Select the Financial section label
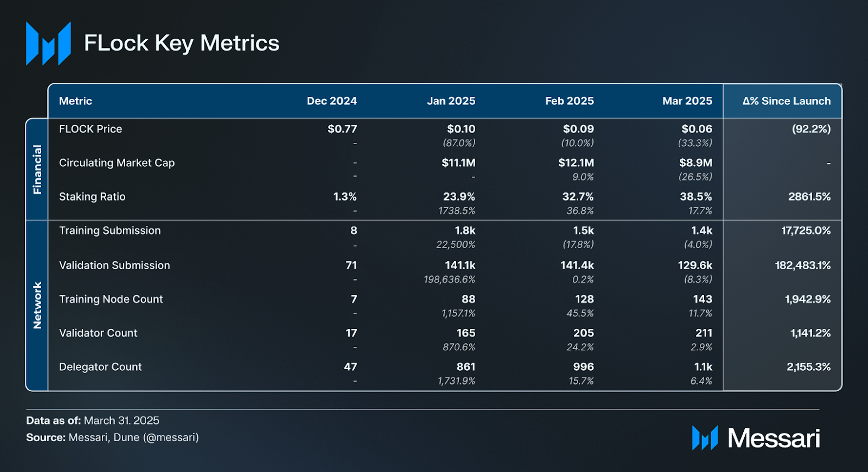 click(x=37, y=169)
